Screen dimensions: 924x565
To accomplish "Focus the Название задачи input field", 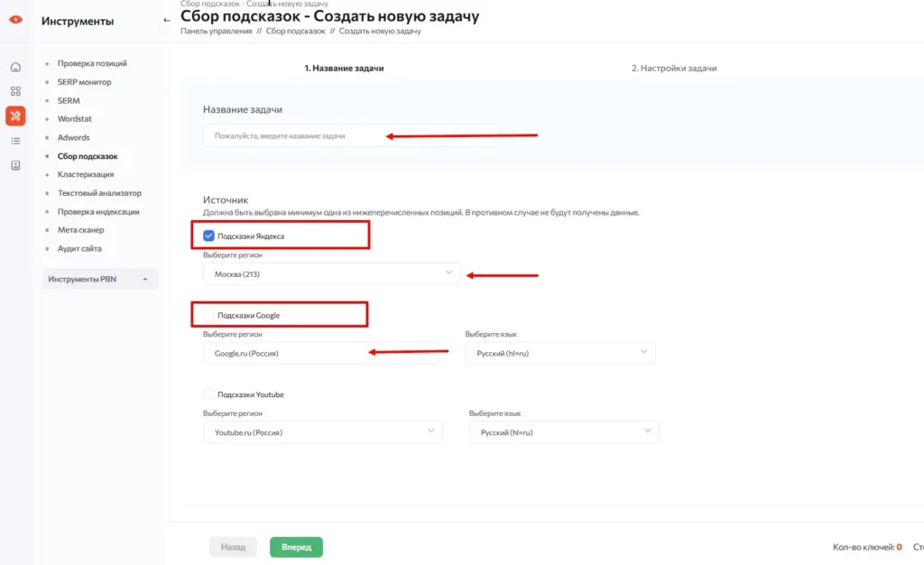I will (350, 136).
